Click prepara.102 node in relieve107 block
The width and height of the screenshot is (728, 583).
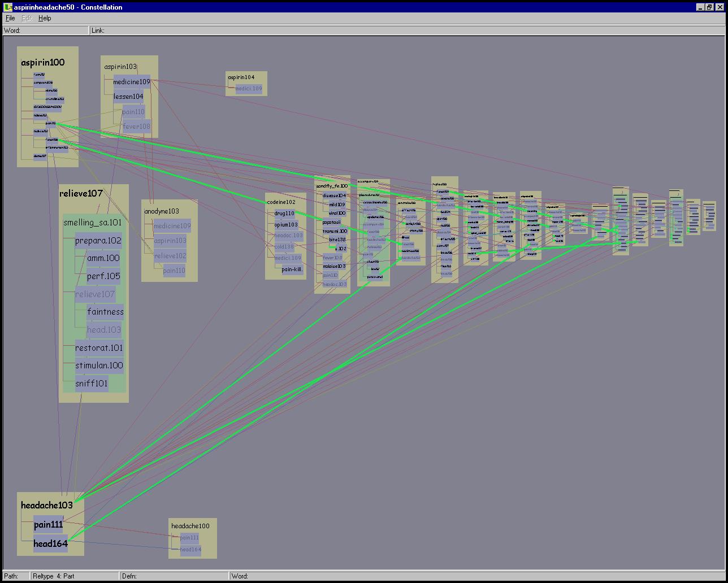coord(98,241)
